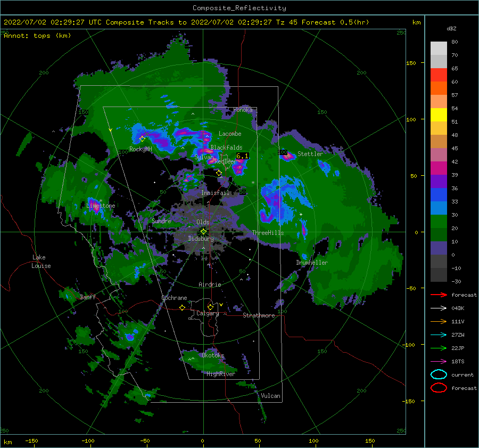Click the Didsbury city label
479x448 pixels.
coord(201,239)
